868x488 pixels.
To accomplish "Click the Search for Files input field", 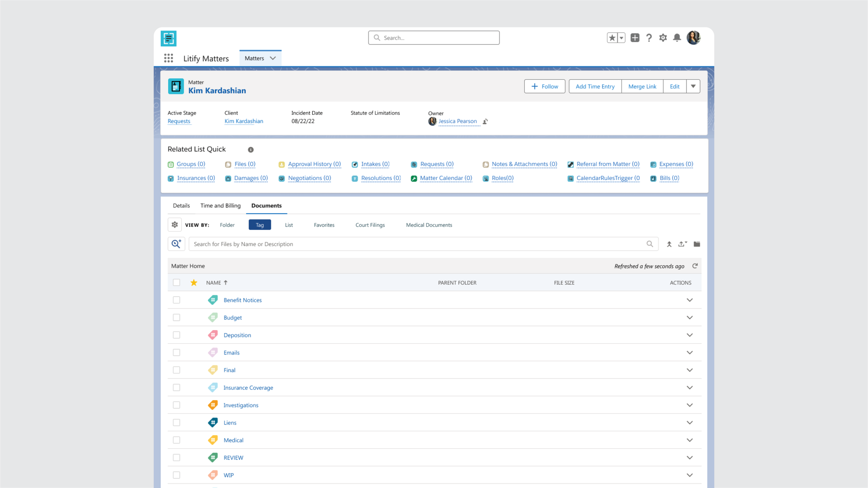I will coord(423,244).
